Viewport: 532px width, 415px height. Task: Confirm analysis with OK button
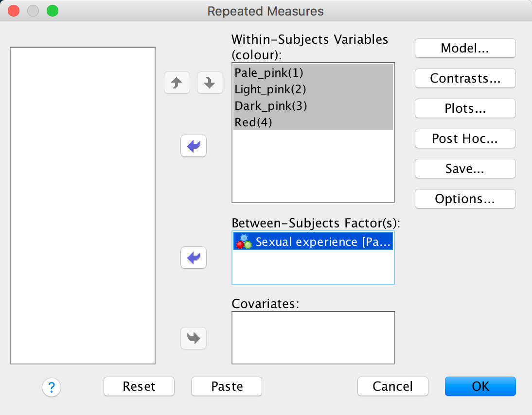480,386
